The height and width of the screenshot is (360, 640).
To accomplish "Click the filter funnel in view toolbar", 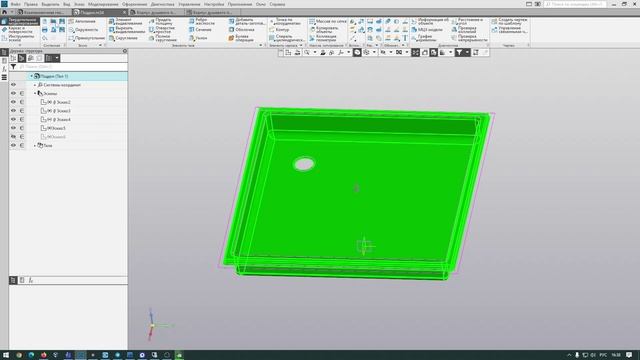I will 459,53.
